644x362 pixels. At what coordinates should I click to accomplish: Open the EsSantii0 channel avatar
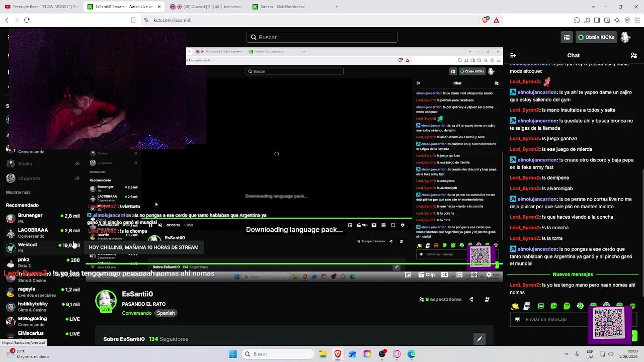pos(106,301)
